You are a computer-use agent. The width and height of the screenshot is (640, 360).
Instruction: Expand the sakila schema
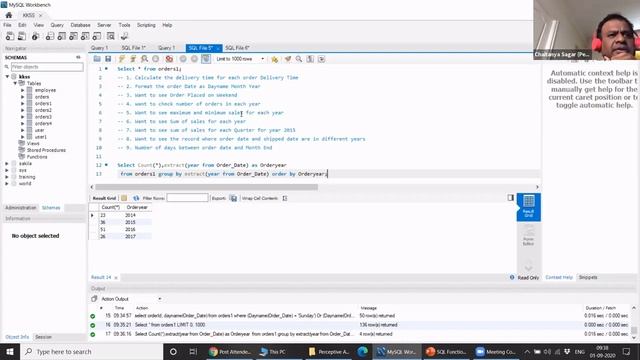[7, 164]
